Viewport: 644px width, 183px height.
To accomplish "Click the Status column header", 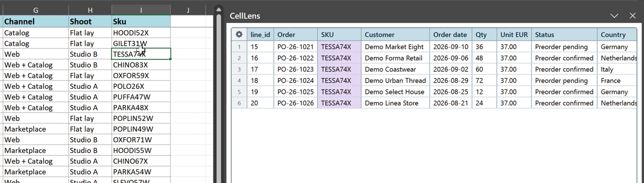I will click(564, 35).
